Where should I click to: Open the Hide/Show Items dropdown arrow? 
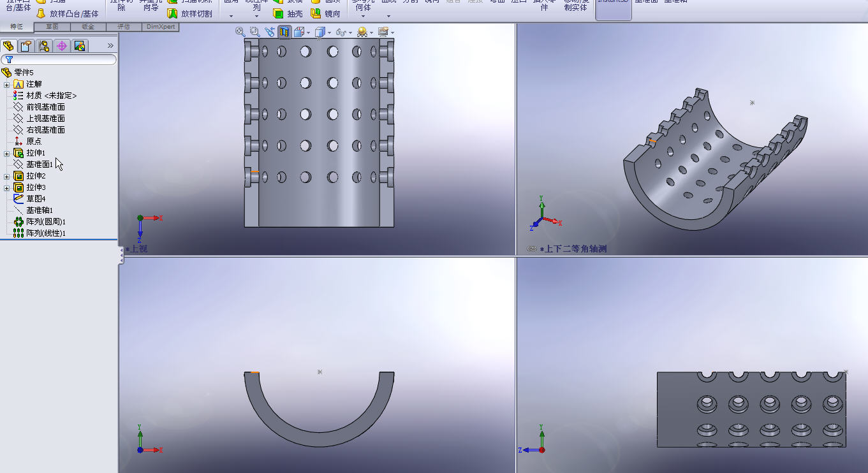351,33
